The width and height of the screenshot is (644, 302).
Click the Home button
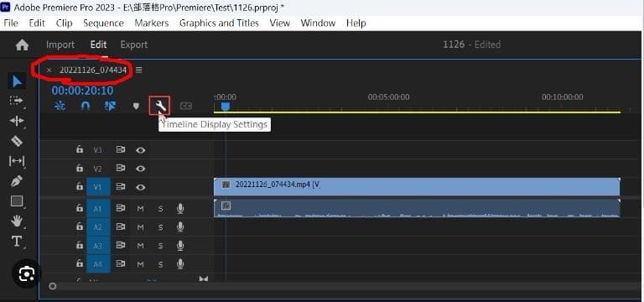pos(22,44)
